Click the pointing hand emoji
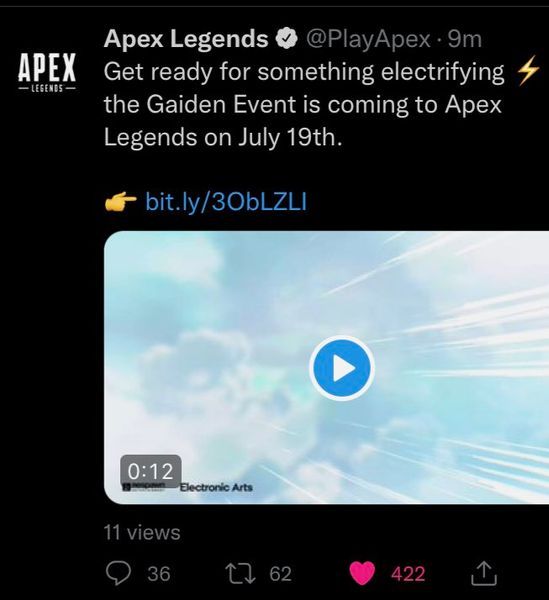This screenshot has height=600, width=549. 121,203
